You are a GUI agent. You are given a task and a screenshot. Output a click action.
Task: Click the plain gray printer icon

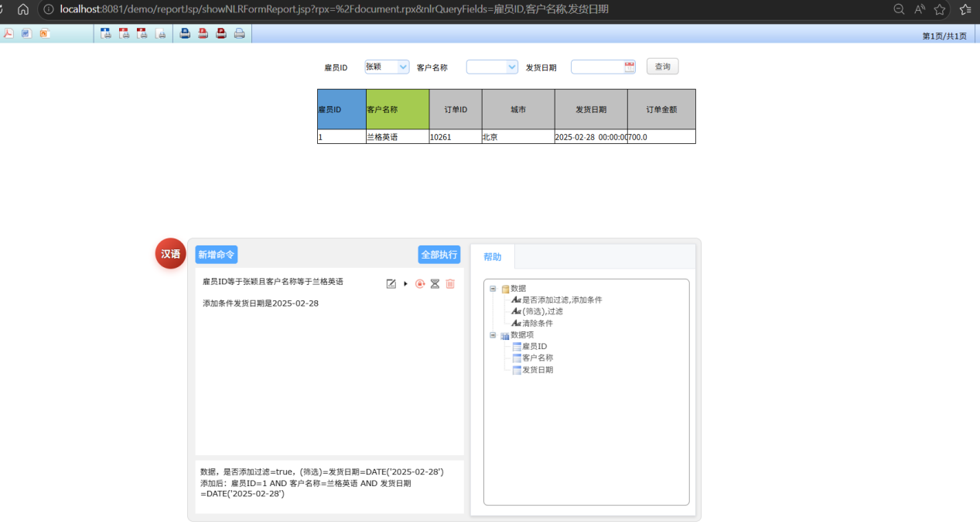(x=240, y=33)
